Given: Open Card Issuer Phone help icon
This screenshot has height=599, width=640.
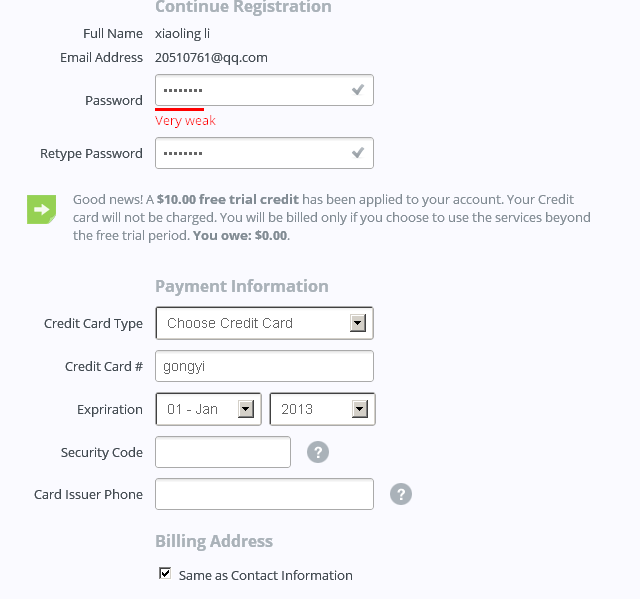Looking at the screenshot, I should point(401,494).
